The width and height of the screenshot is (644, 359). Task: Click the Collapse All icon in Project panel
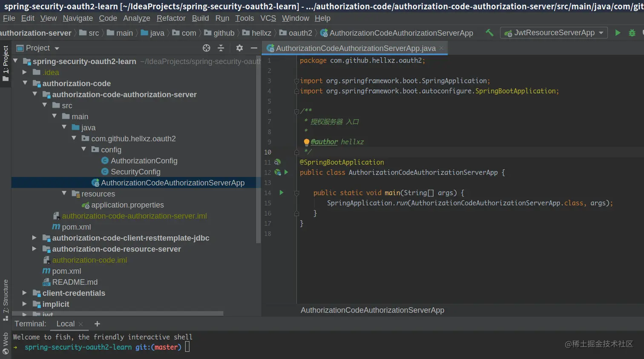pos(220,48)
